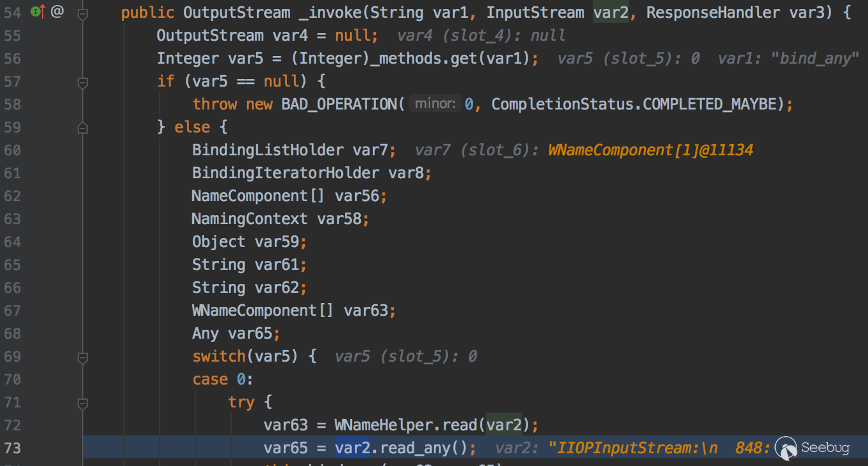Click line number 72 in the gutter
This screenshot has width=868, height=466.
click(x=13, y=425)
